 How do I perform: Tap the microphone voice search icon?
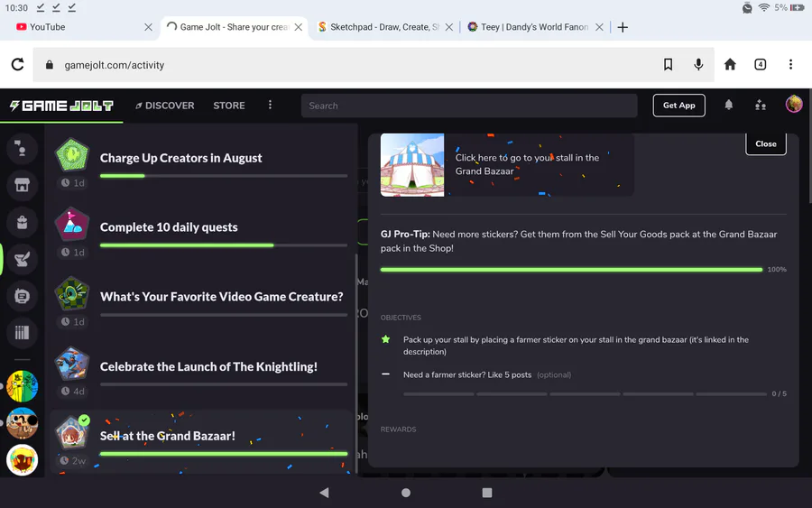[698, 65]
